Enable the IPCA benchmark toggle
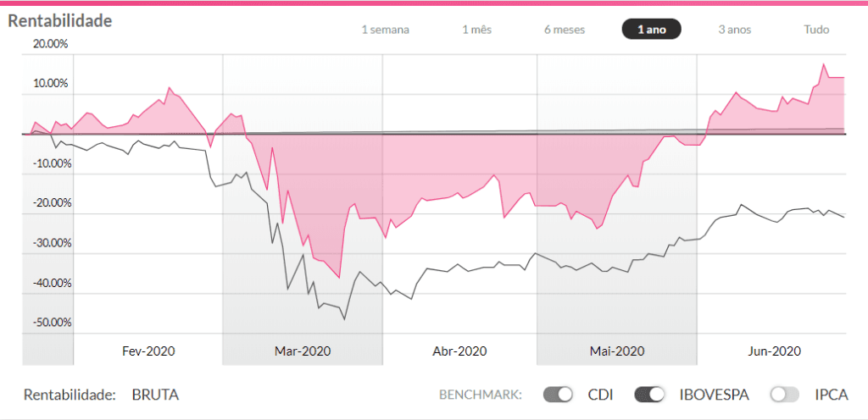 pyautogui.click(x=785, y=395)
